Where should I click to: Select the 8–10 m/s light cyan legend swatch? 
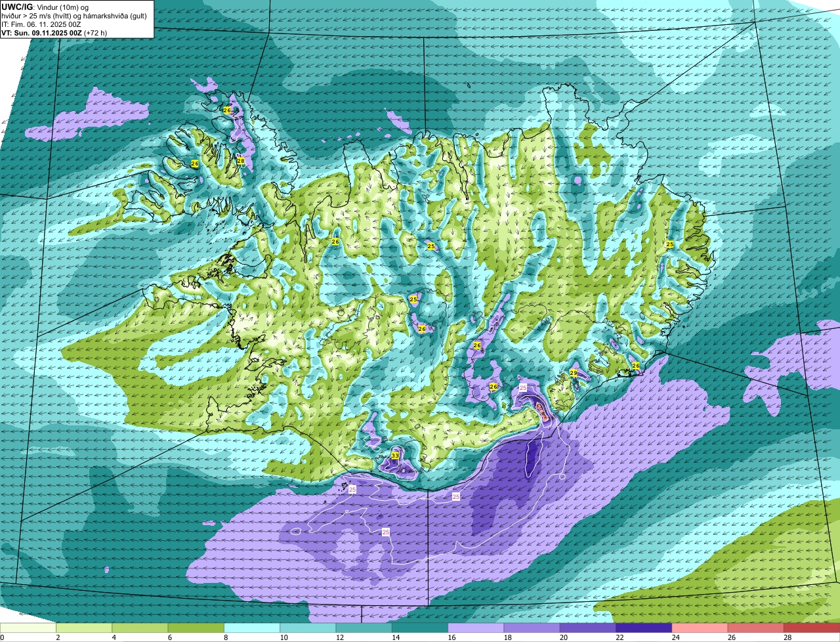pyautogui.click(x=252, y=628)
